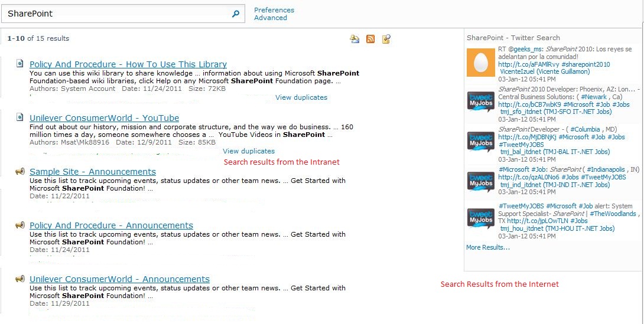Click TweetMyJobs avatar beside Indianapolis tweet
This screenshot has height=324, width=644.
480,182
